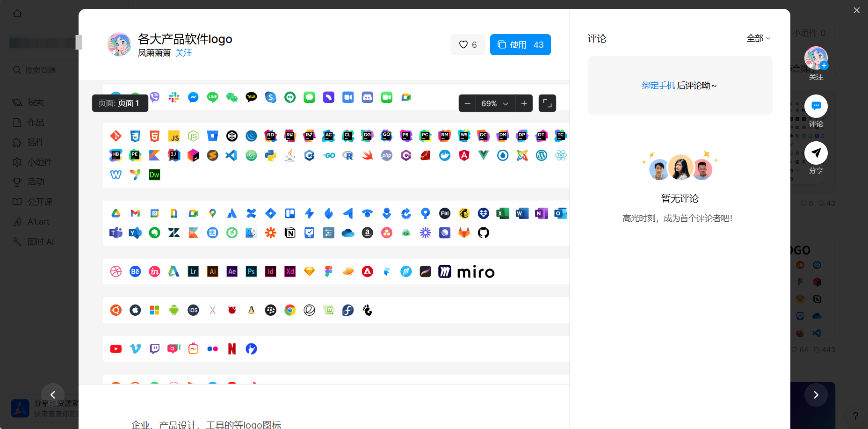This screenshot has height=429, width=868.
Task: Click the Chrome logo icon
Action: 290,310
